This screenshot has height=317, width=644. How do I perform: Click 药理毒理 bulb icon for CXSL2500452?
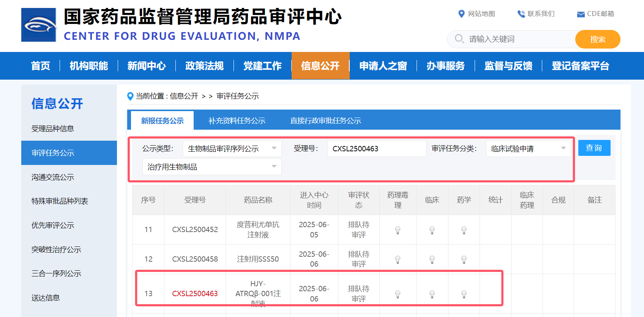(398, 230)
